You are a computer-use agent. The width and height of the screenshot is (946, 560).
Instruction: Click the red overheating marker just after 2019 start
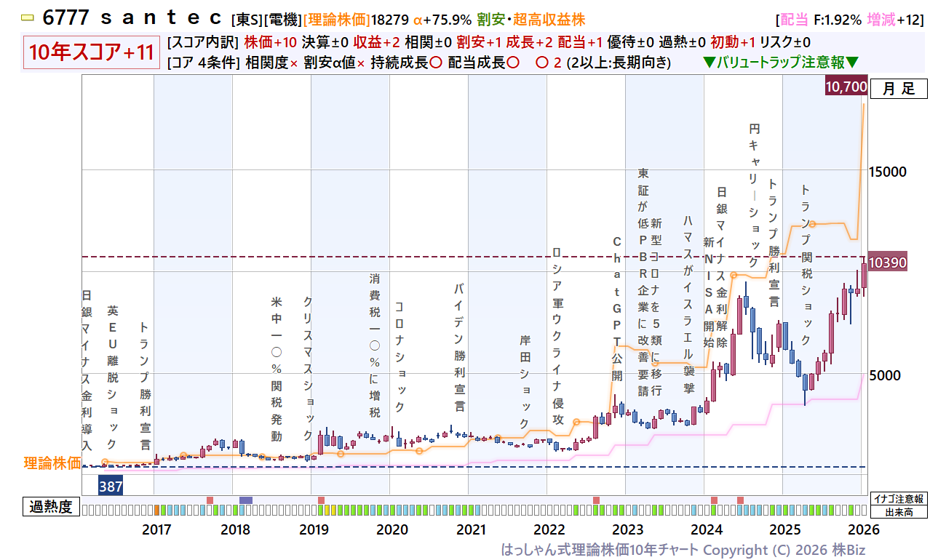(321, 500)
